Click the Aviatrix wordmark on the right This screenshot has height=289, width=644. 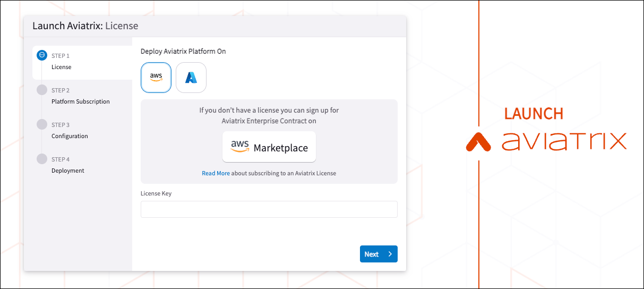[564, 141]
